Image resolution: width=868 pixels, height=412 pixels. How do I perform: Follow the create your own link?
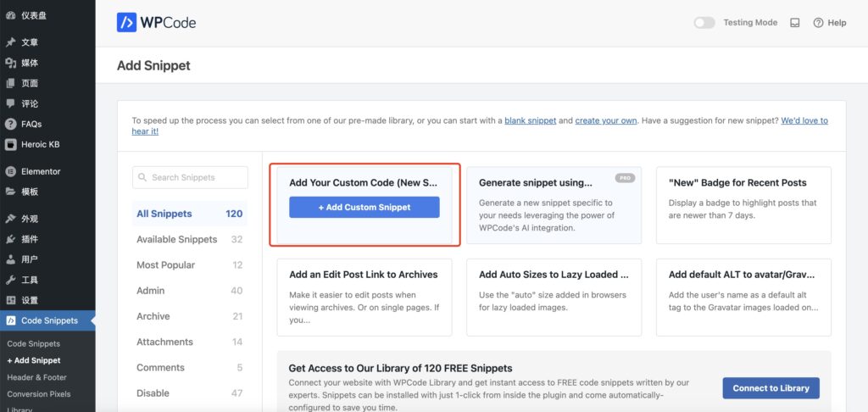(606, 120)
